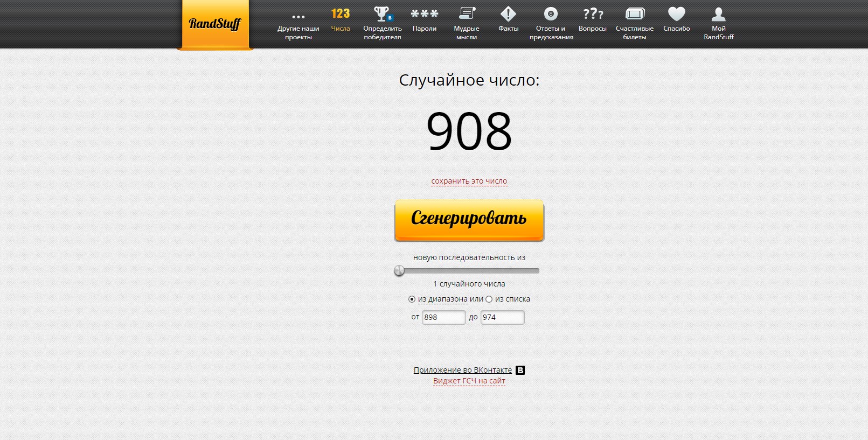Open the Вопросы menu label
This screenshot has width=868, height=440.
tap(593, 29)
